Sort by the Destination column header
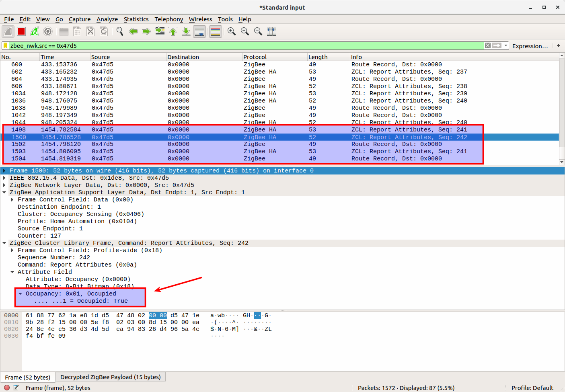565x392 pixels. point(204,57)
